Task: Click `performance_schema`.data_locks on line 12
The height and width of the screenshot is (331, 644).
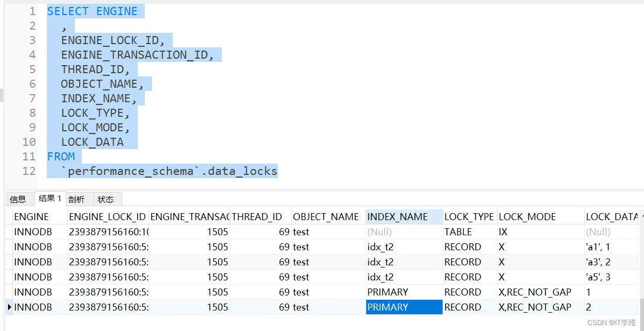Action: click(x=169, y=171)
